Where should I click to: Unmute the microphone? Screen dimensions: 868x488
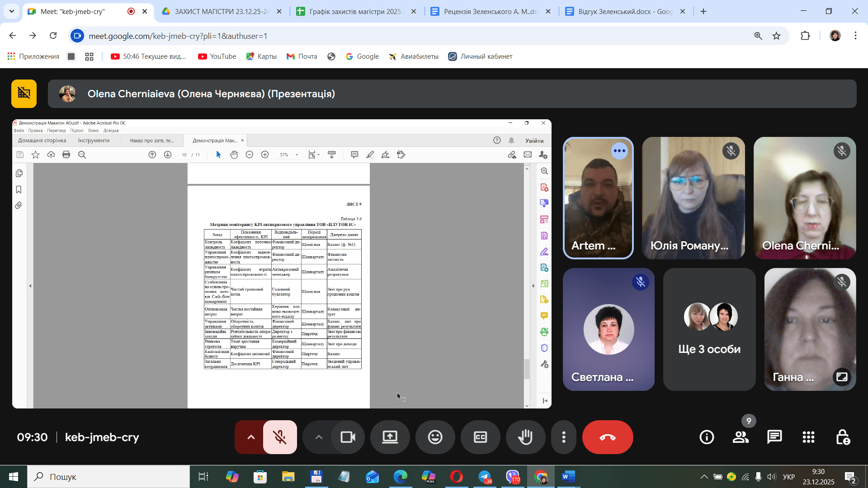point(280,437)
